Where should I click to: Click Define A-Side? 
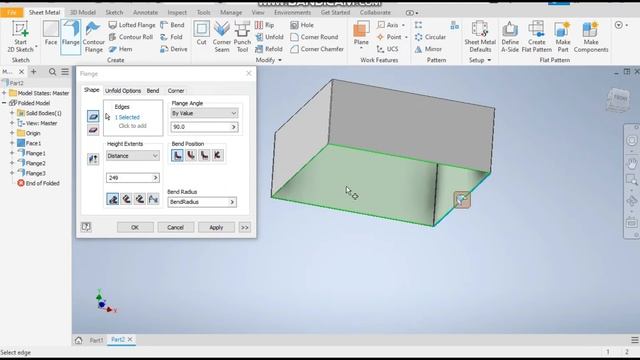click(510, 37)
